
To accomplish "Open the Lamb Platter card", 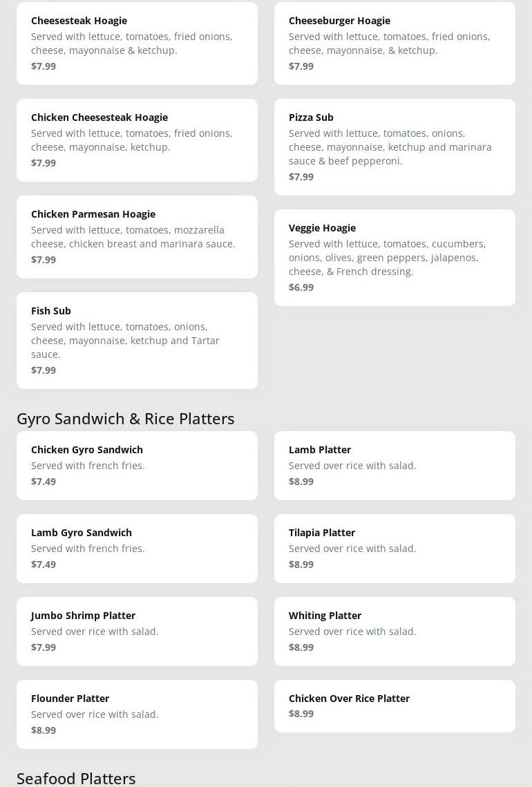I will pos(395,465).
